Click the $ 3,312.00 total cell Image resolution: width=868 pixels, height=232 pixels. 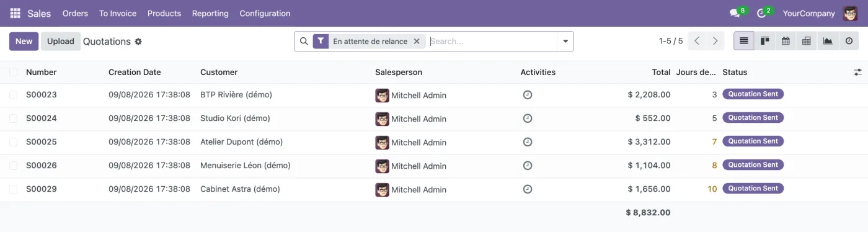(649, 142)
